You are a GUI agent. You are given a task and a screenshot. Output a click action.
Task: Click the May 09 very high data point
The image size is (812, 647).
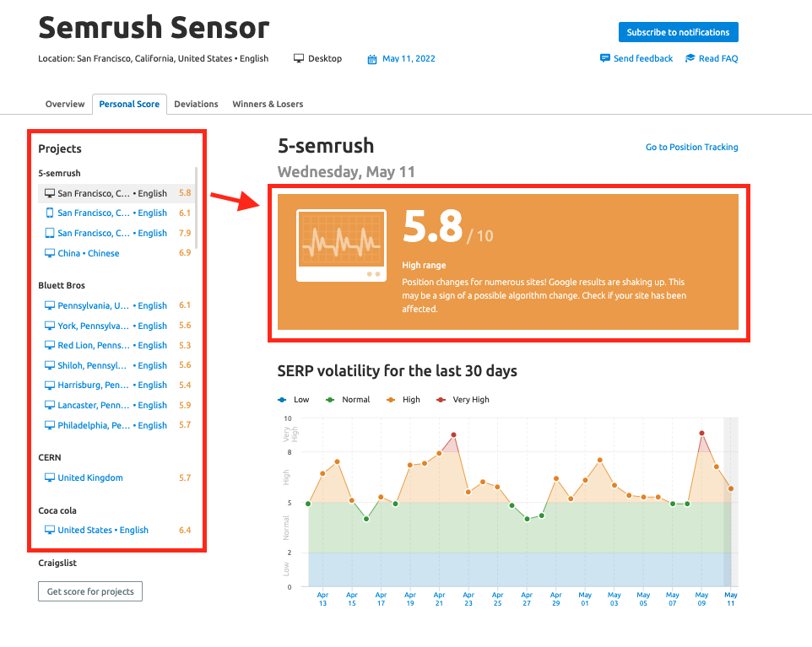pyautogui.click(x=701, y=434)
